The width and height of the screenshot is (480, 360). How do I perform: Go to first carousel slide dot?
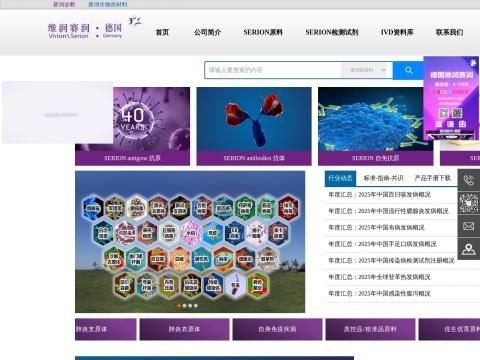(179, 305)
